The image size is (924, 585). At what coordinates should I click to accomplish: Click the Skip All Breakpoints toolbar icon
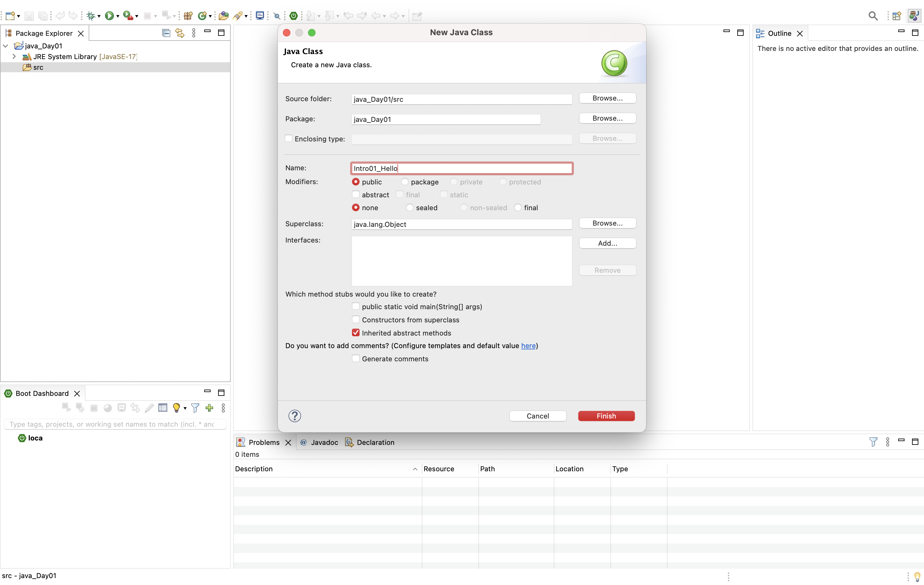click(x=277, y=16)
